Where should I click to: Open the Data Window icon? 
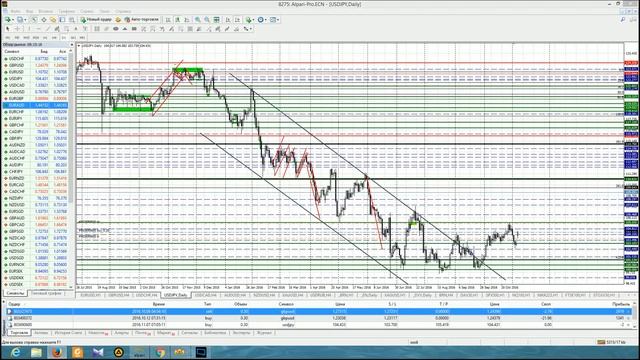click(44, 20)
